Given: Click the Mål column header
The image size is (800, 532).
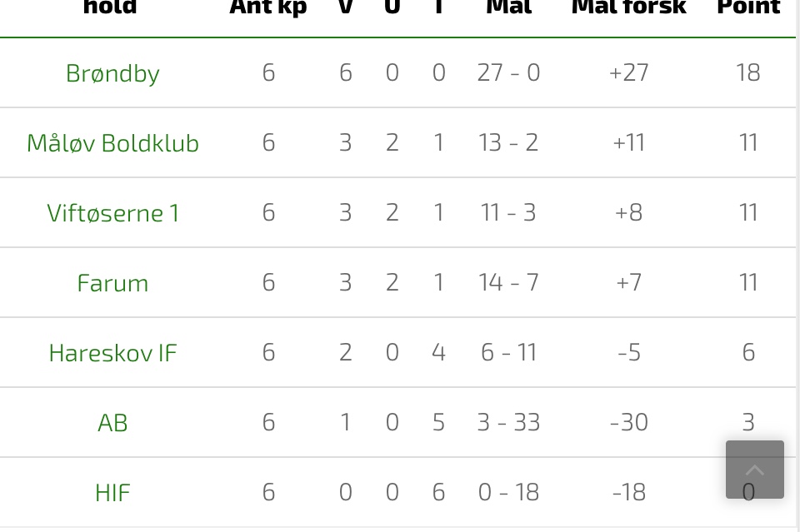Looking at the screenshot, I should tap(508, 7).
